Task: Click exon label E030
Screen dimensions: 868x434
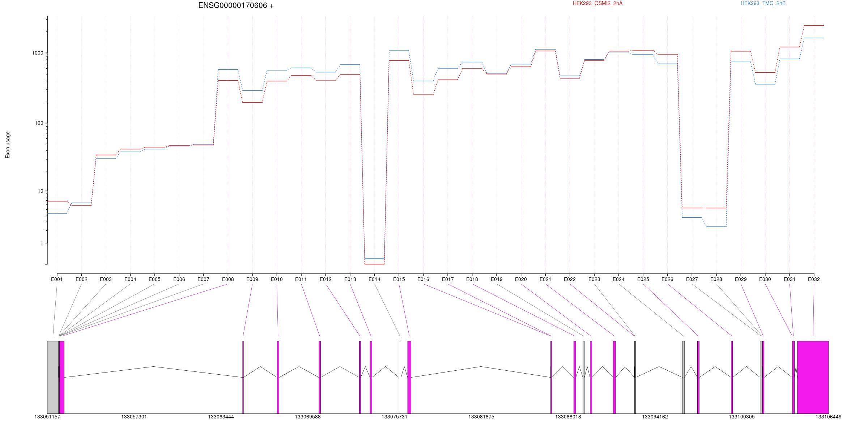Action: coord(765,279)
